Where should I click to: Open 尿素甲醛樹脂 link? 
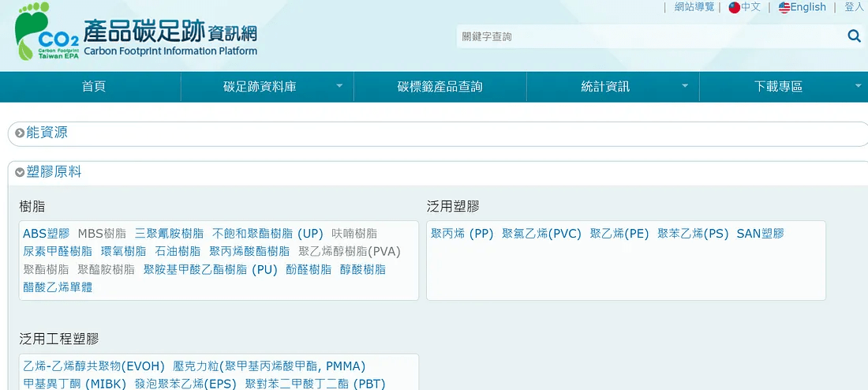[58, 252]
